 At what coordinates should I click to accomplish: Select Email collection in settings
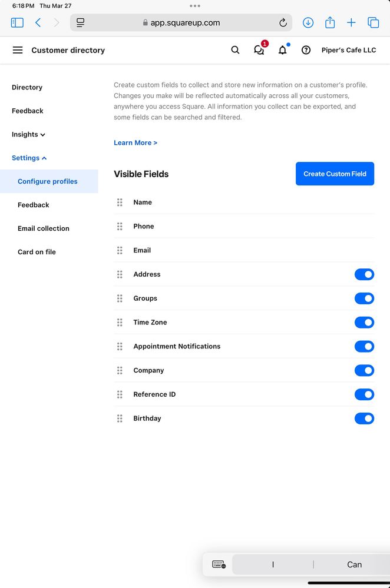(44, 228)
